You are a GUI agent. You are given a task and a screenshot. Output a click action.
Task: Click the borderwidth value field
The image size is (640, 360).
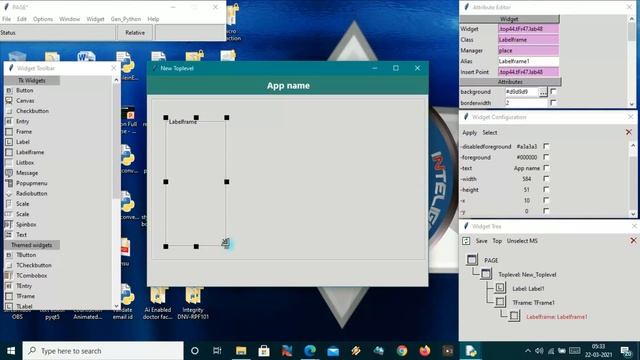[x=526, y=103]
